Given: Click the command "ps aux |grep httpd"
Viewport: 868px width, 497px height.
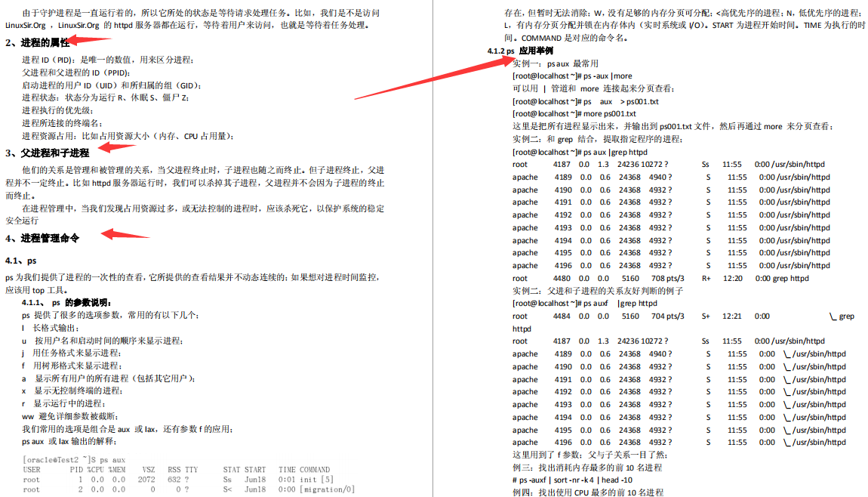Looking at the screenshot, I should (x=615, y=152).
